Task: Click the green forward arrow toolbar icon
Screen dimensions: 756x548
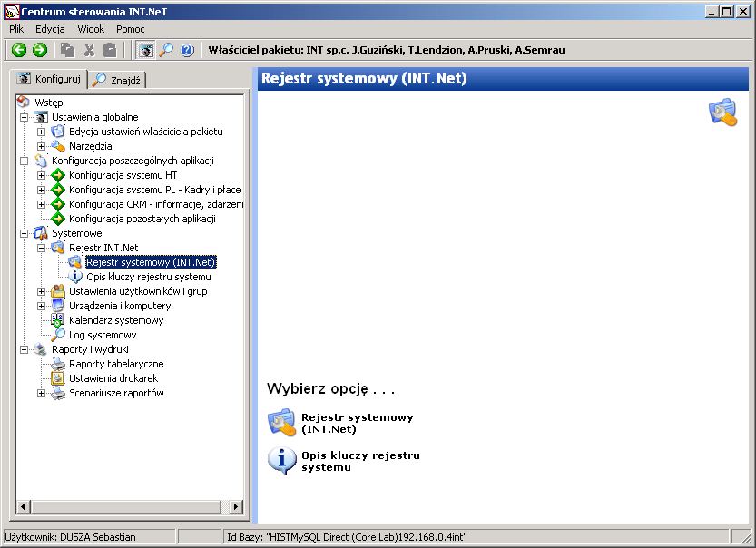Action: click(40, 50)
